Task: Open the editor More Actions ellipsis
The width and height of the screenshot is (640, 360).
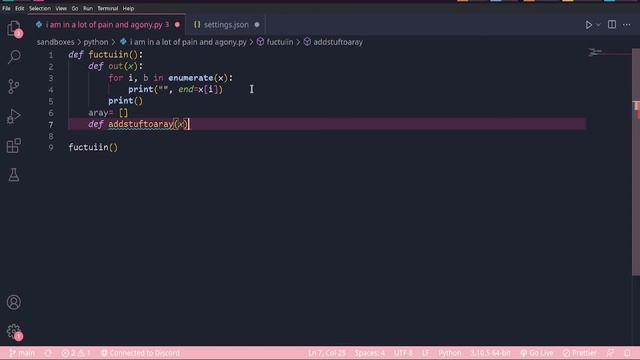Action: pos(627,25)
